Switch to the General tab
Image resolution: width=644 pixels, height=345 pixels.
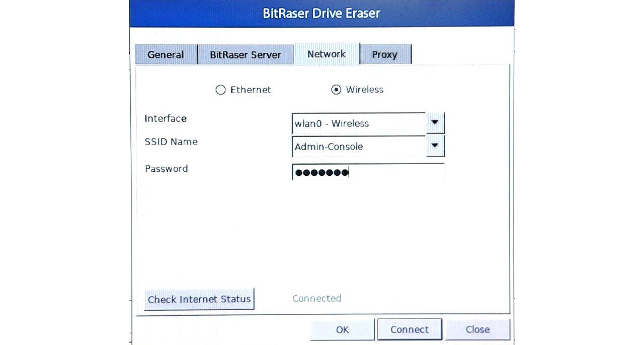pos(165,54)
